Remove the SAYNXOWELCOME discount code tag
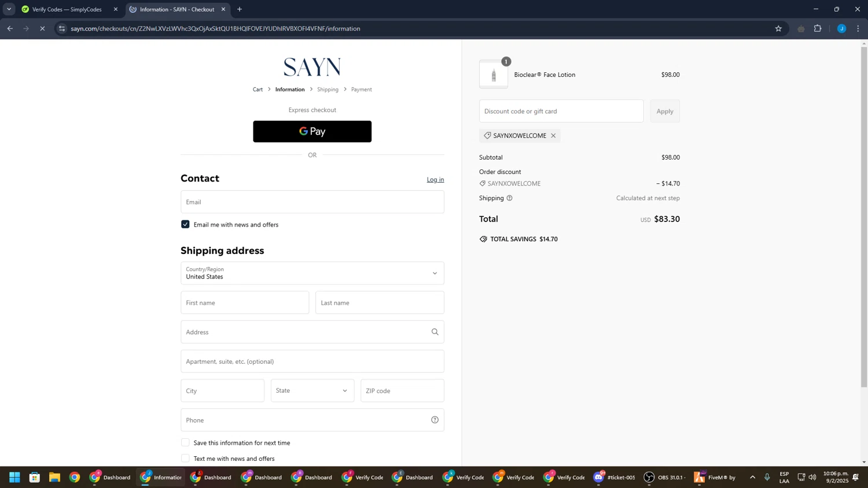The height and width of the screenshot is (488, 868). pos(553,136)
